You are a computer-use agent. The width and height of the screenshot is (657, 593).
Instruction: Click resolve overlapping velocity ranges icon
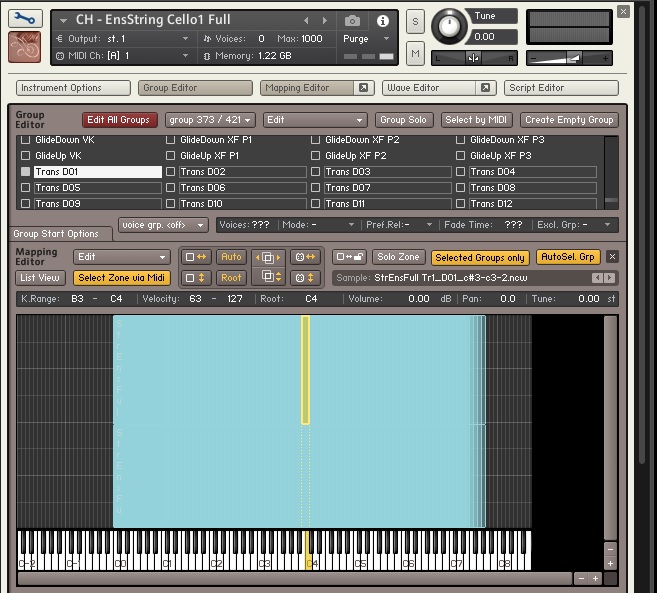tap(268, 277)
